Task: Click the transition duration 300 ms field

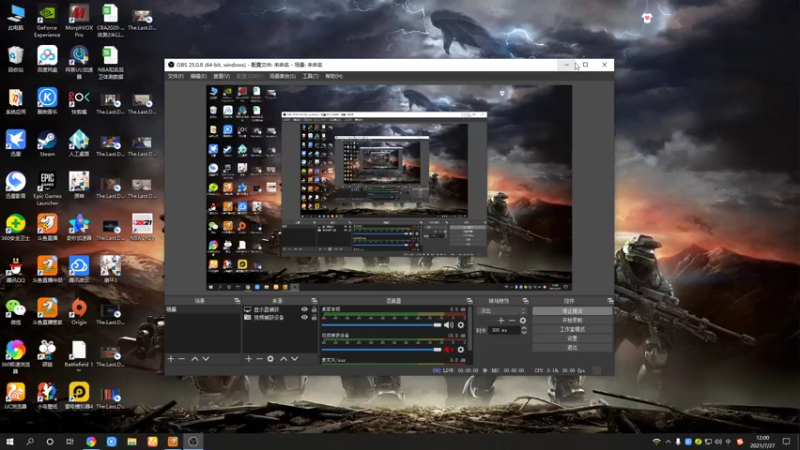Action: click(x=505, y=331)
